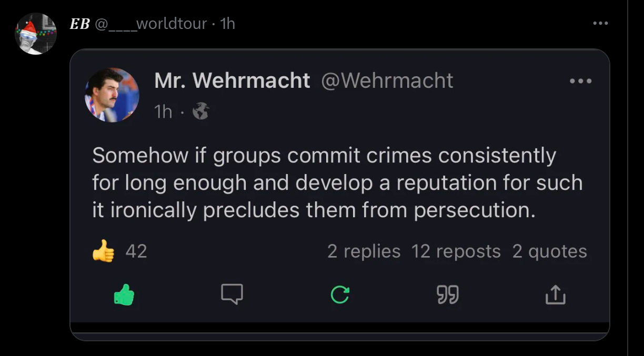The image size is (644, 356).
Task: Expand the quoted post's three-dot menu
Action: [x=581, y=82]
